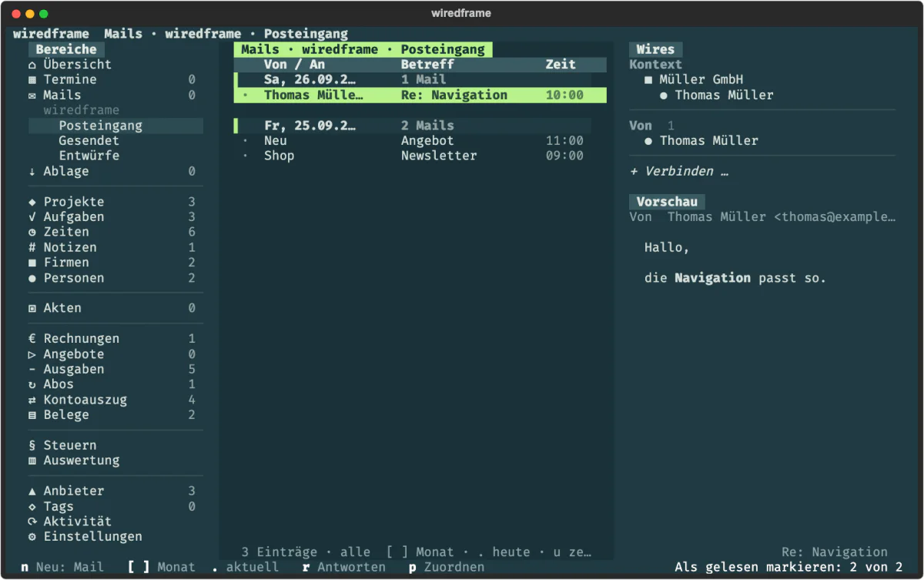This screenshot has width=924, height=580.
Task: Toggle read marker dot on Shop mail
Action: 246,156
